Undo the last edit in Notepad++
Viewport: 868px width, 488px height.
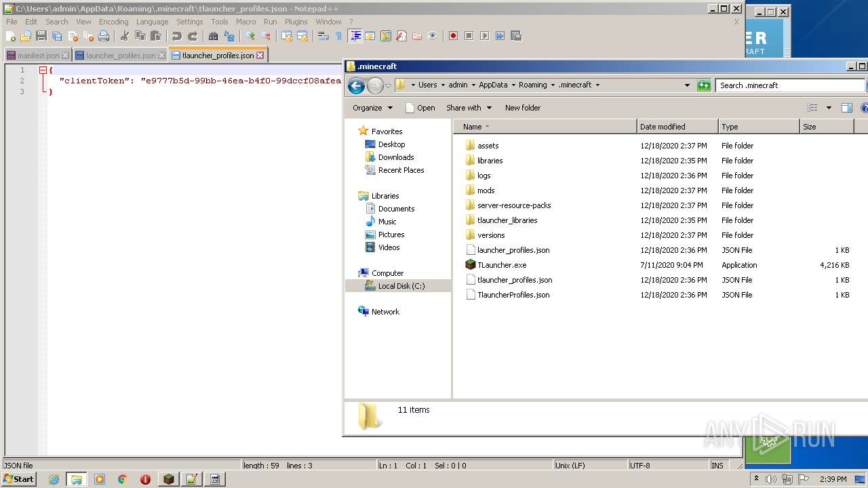pyautogui.click(x=176, y=36)
